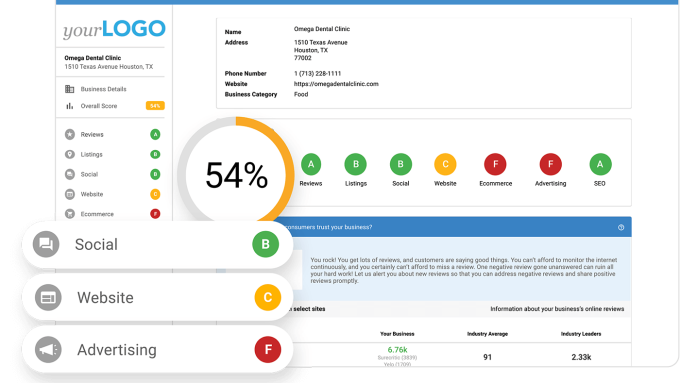Select the small Social item in the sidebar
Viewport: 680px width, 383px height.
click(x=89, y=174)
